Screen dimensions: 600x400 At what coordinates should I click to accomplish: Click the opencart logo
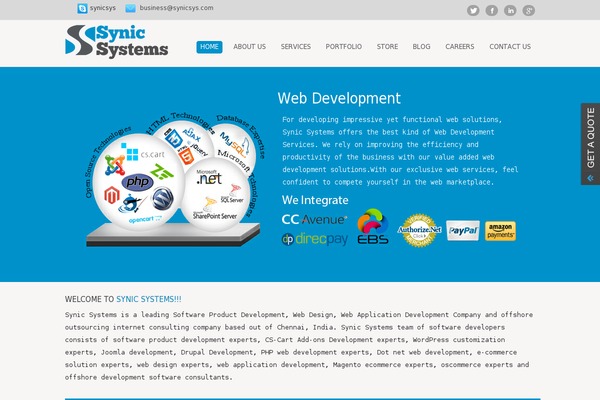[x=145, y=220]
